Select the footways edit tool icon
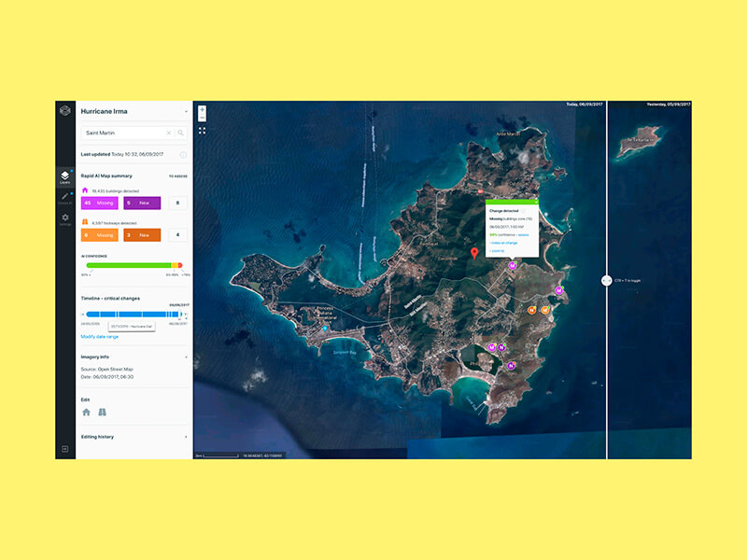 [x=102, y=412]
